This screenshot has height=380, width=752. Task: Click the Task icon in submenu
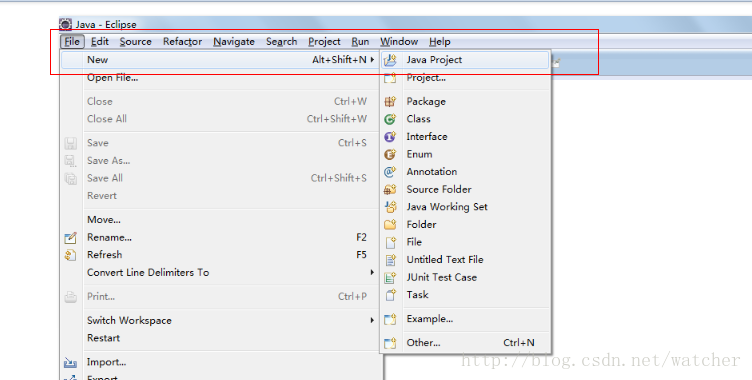tap(390, 295)
